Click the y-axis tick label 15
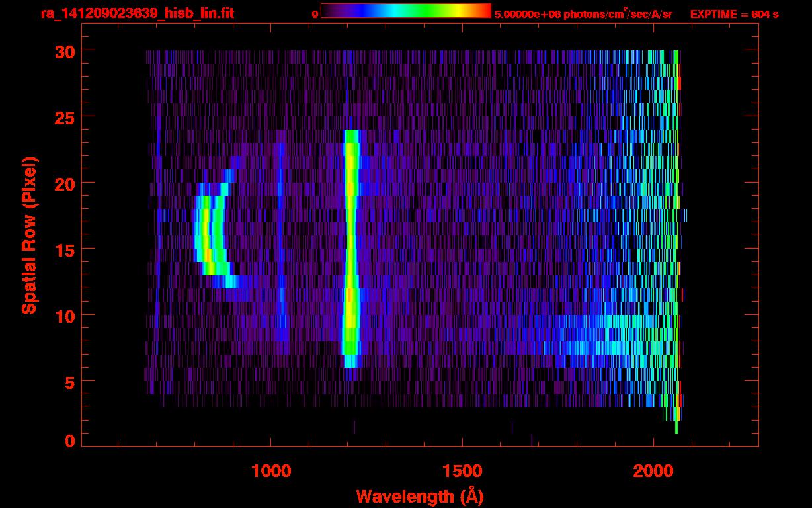This screenshot has width=812, height=508. pyautogui.click(x=65, y=249)
